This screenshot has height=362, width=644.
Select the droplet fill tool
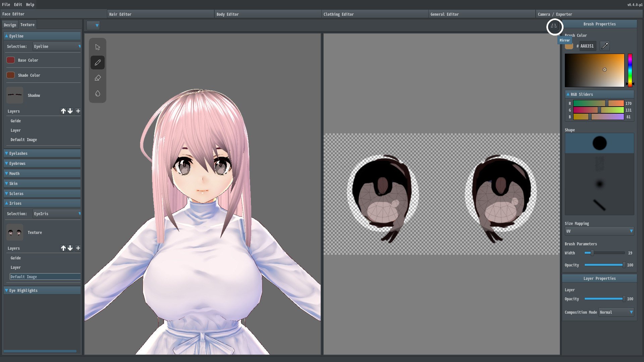98,94
